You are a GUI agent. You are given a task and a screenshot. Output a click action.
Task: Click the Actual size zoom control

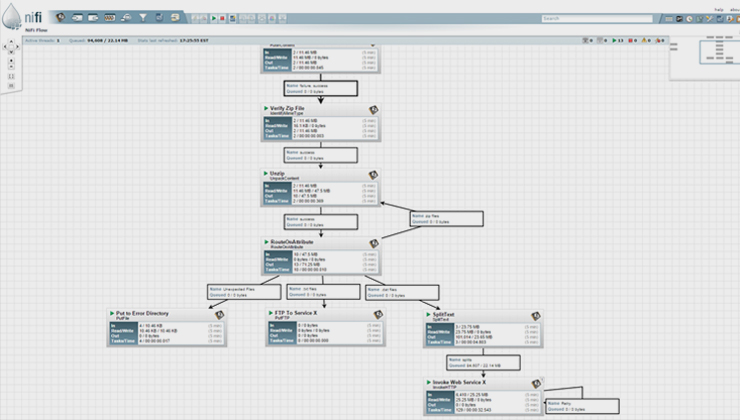(x=11, y=85)
